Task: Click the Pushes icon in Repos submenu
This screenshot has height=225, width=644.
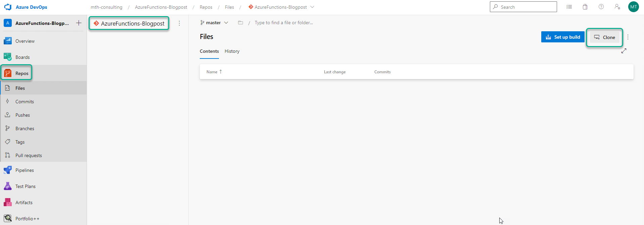Action: point(7,115)
